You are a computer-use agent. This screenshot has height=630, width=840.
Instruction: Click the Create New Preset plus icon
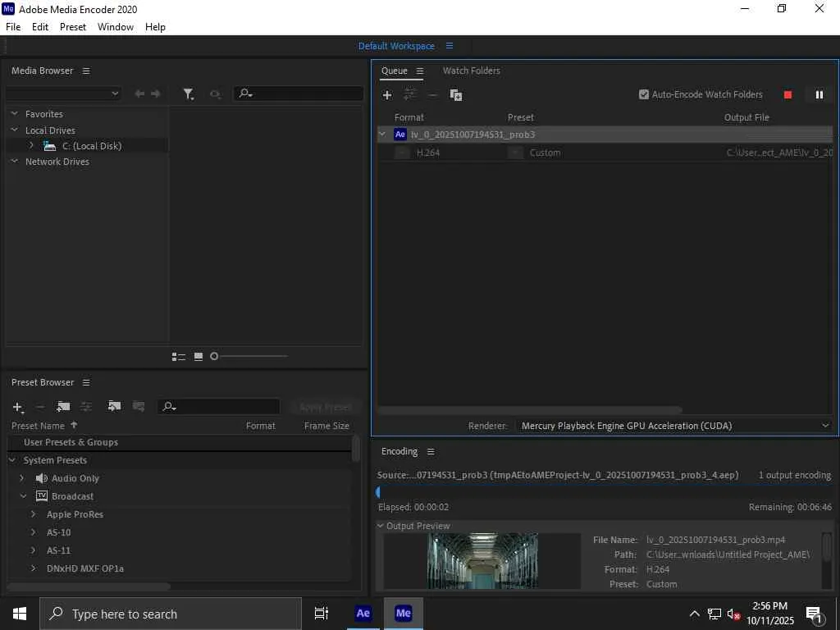[x=18, y=408]
